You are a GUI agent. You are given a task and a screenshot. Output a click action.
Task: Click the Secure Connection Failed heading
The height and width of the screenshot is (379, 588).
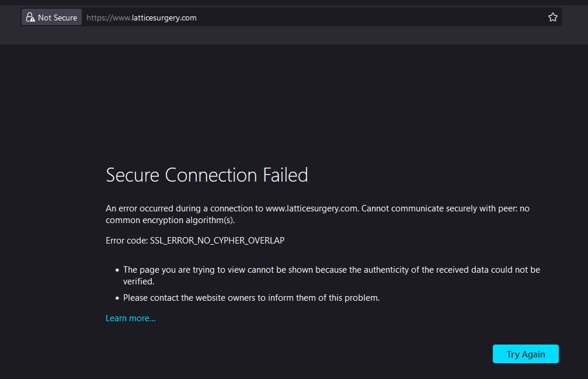[207, 175]
